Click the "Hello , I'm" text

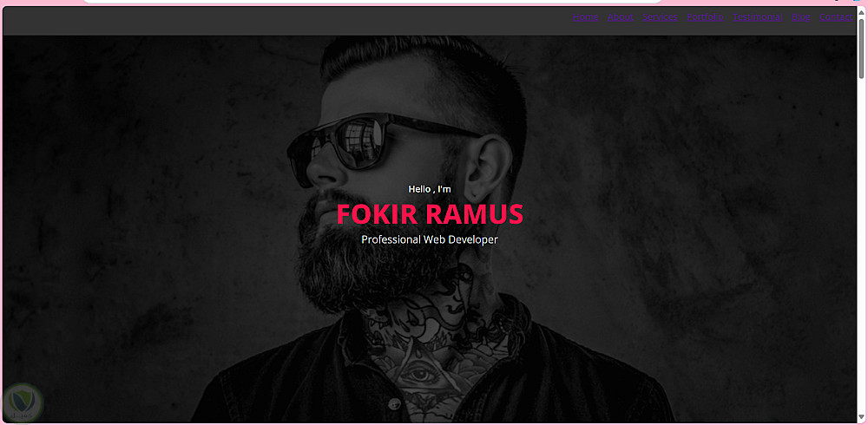coord(430,189)
